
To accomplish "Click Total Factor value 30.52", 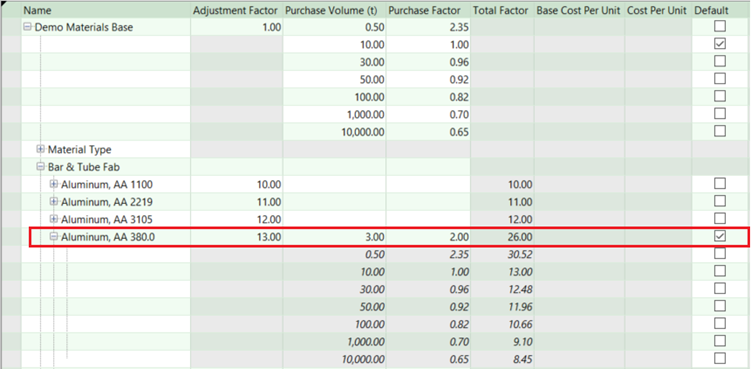I will [x=502, y=255].
